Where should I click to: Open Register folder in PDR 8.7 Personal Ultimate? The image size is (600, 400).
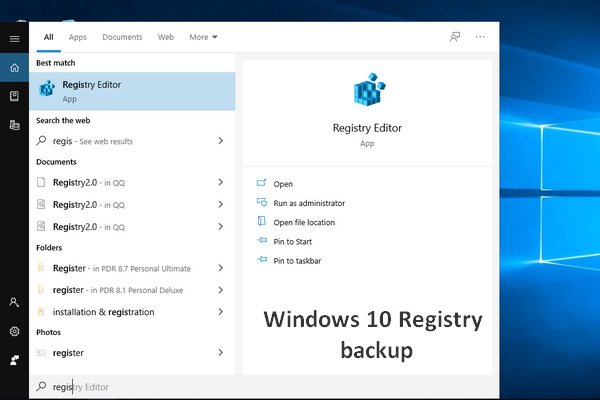tap(120, 268)
